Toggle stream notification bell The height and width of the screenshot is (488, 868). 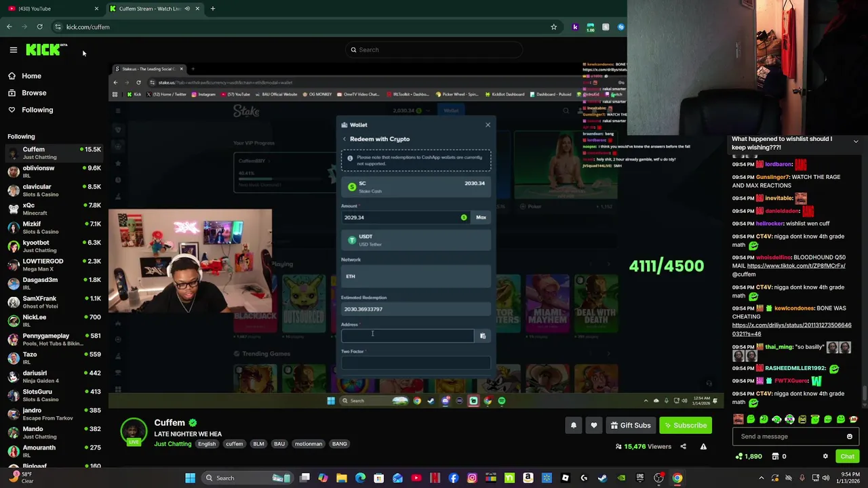(x=573, y=425)
